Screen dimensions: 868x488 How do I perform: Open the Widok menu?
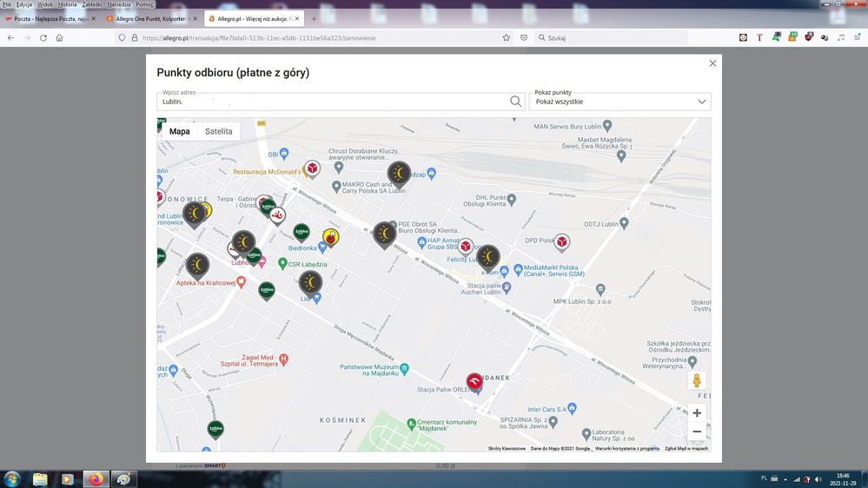(45, 4)
